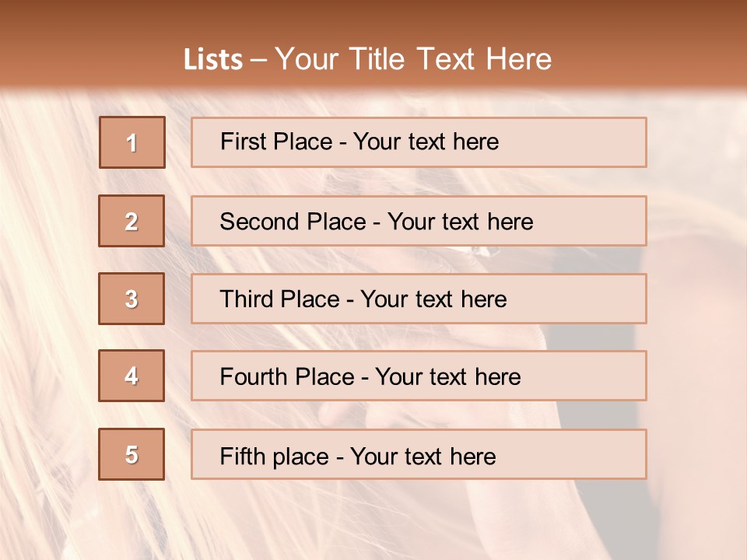Viewport: 747px width, 560px height.
Task: Click the bold word Lists in title
Action: [213, 59]
